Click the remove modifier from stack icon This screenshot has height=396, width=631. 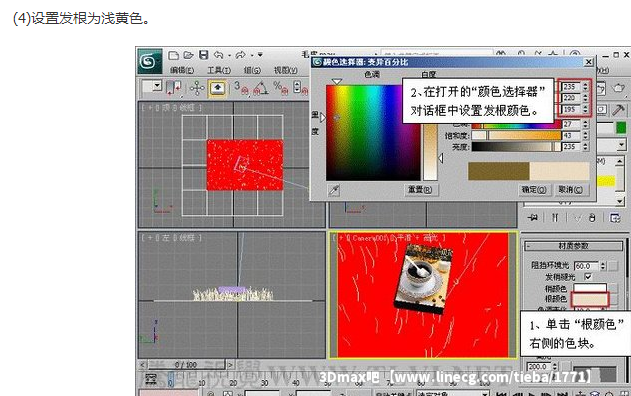point(592,218)
